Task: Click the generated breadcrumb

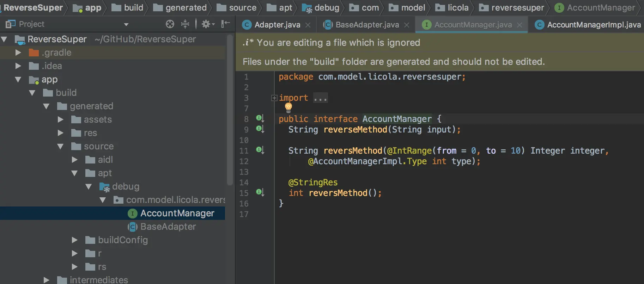Action: click(180, 8)
